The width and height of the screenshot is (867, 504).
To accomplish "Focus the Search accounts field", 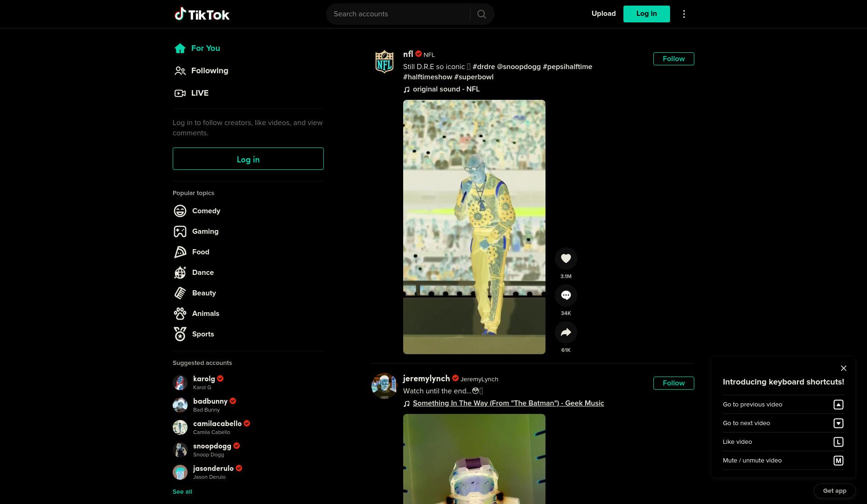I will click(x=398, y=14).
